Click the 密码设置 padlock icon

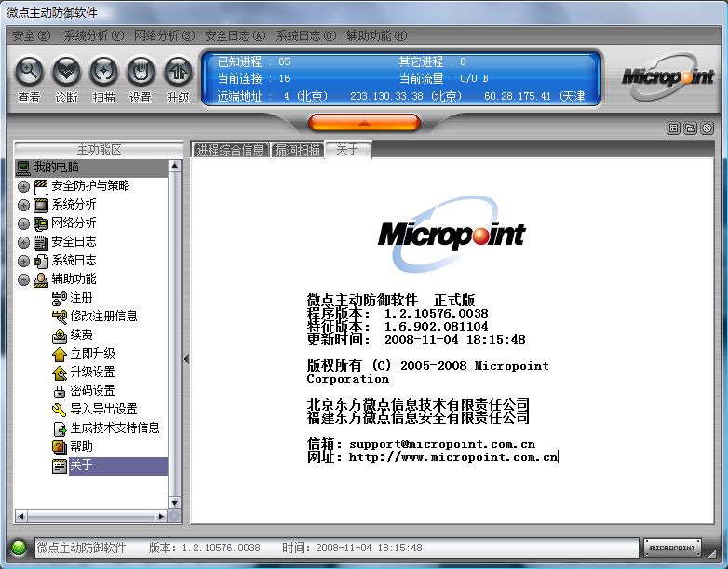[x=60, y=391]
